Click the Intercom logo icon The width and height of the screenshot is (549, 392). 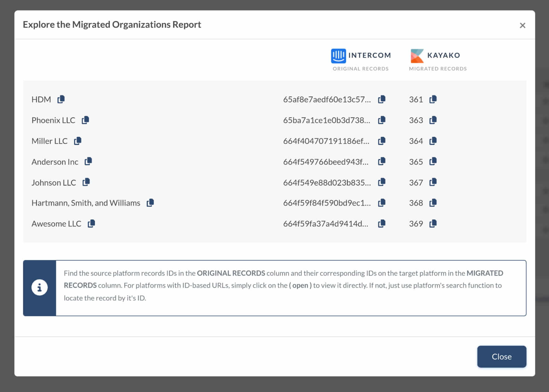tap(338, 56)
